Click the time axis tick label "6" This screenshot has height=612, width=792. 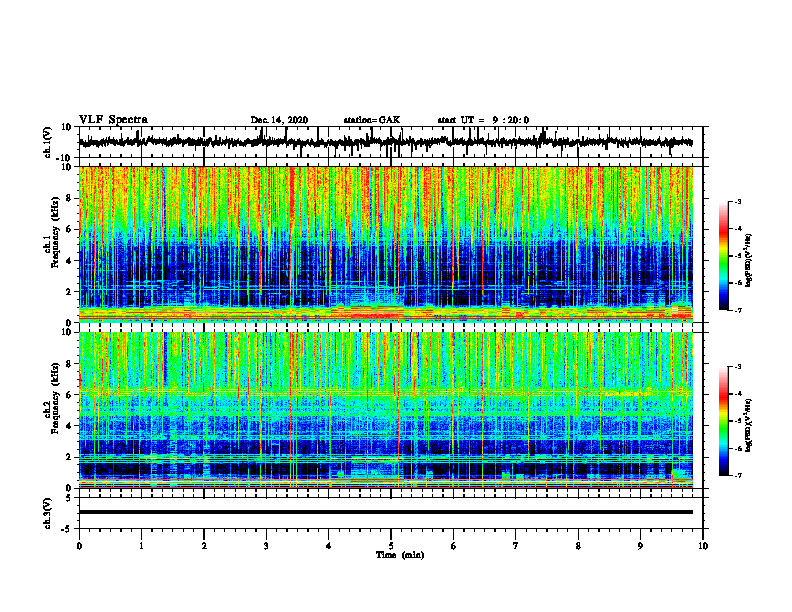point(454,546)
